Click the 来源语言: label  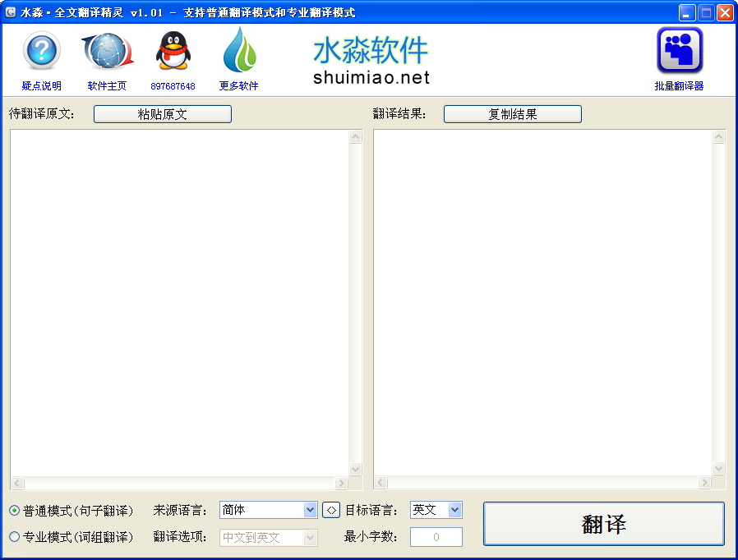[180, 510]
